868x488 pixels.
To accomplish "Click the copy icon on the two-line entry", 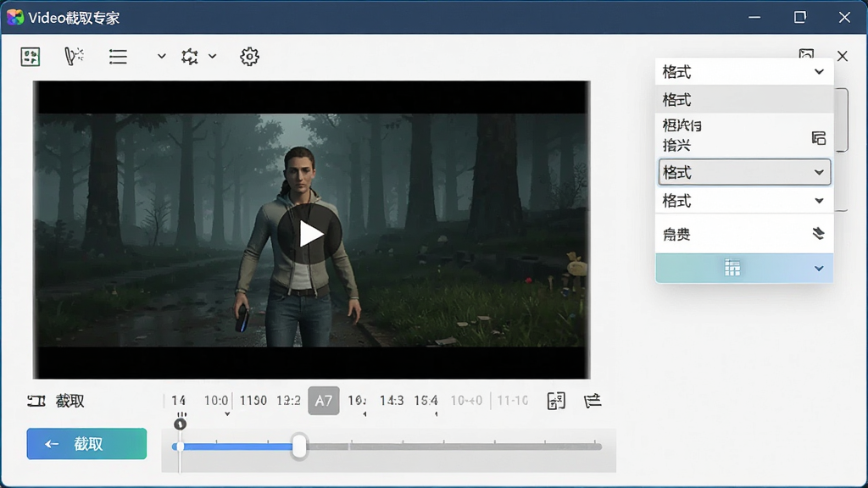I will 819,138.
